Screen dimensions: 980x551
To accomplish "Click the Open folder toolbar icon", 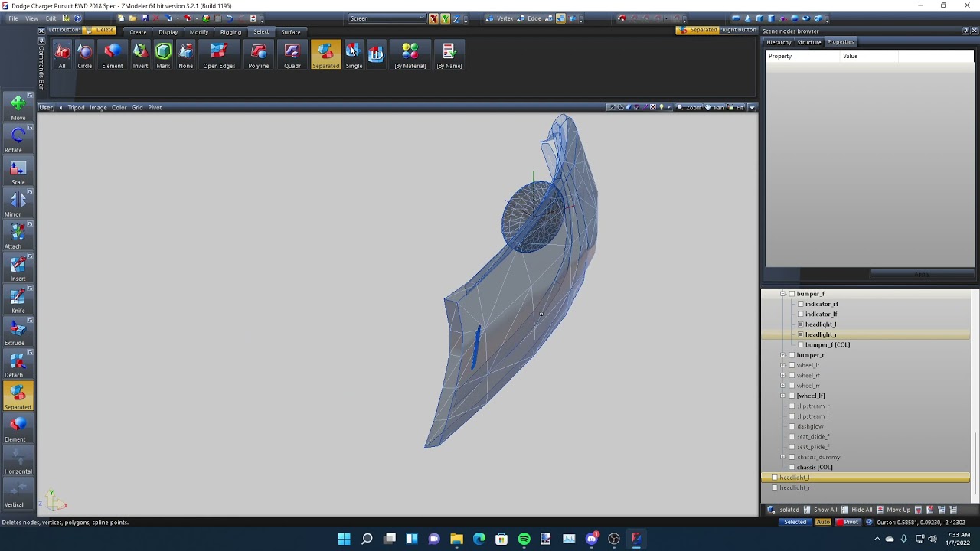I will (x=132, y=18).
